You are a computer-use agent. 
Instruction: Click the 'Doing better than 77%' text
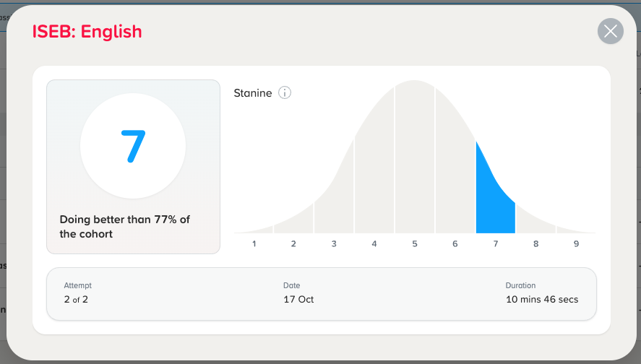tap(125, 227)
